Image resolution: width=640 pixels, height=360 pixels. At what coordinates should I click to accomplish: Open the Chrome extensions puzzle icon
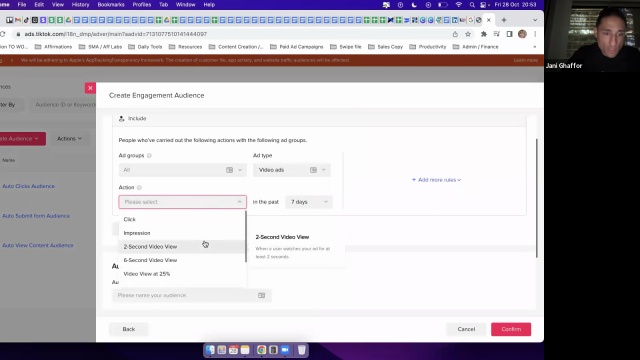pos(484,34)
